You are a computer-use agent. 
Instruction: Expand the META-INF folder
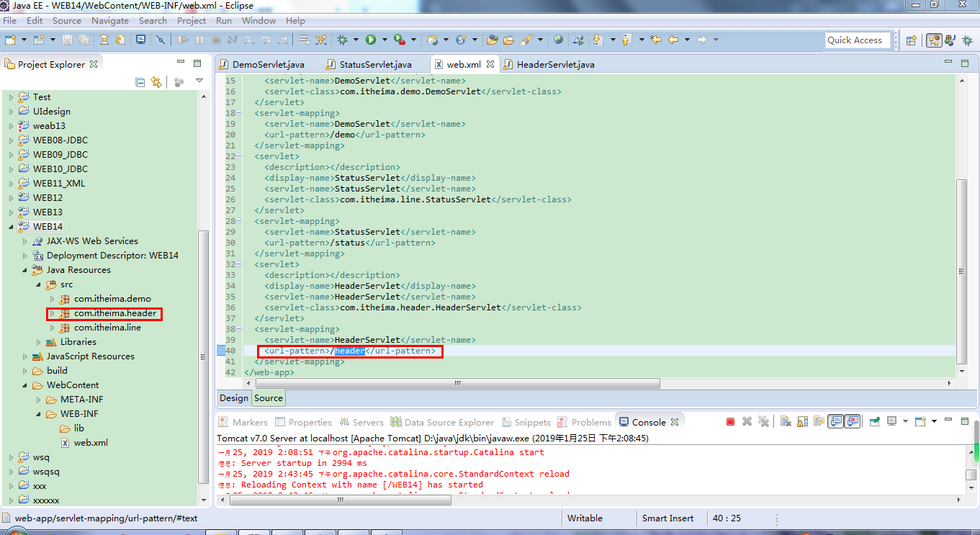38,400
